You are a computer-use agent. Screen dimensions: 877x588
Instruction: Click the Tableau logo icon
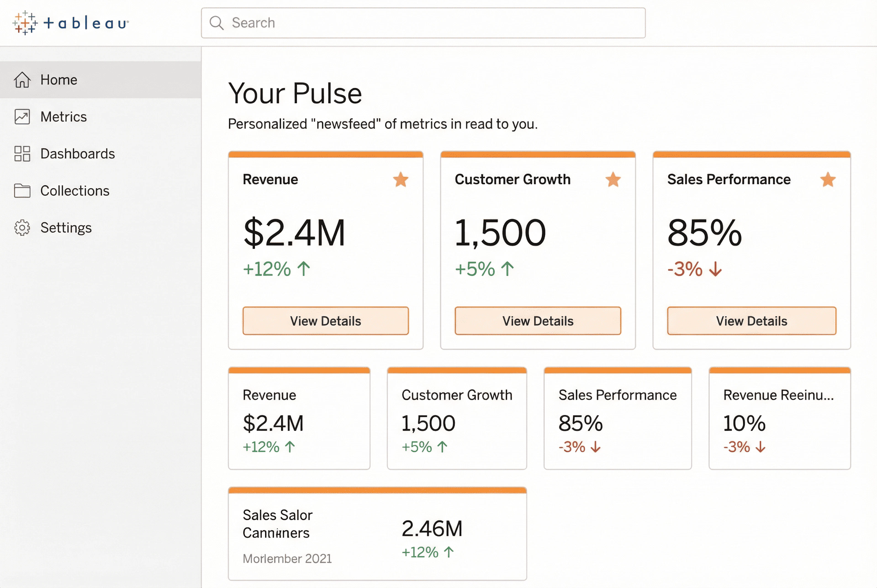(x=25, y=23)
